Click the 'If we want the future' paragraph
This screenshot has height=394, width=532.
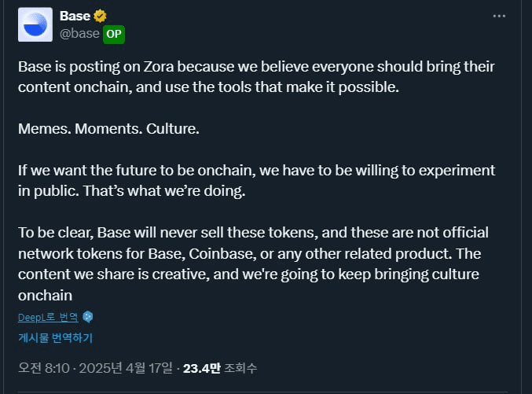pos(256,180)
